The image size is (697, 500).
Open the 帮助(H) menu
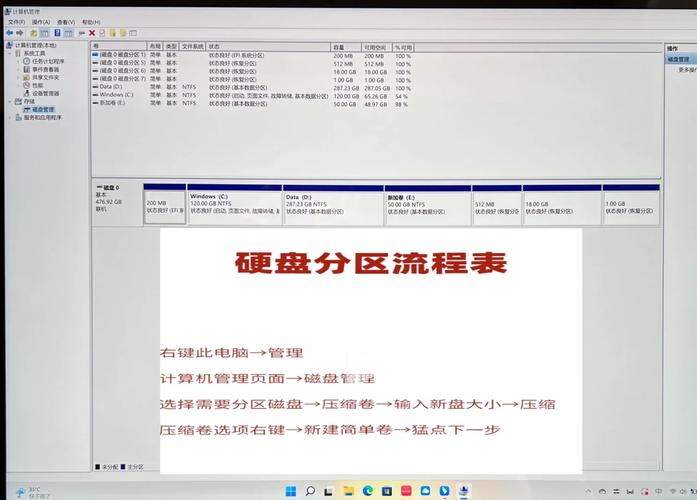tap(91, 22)
